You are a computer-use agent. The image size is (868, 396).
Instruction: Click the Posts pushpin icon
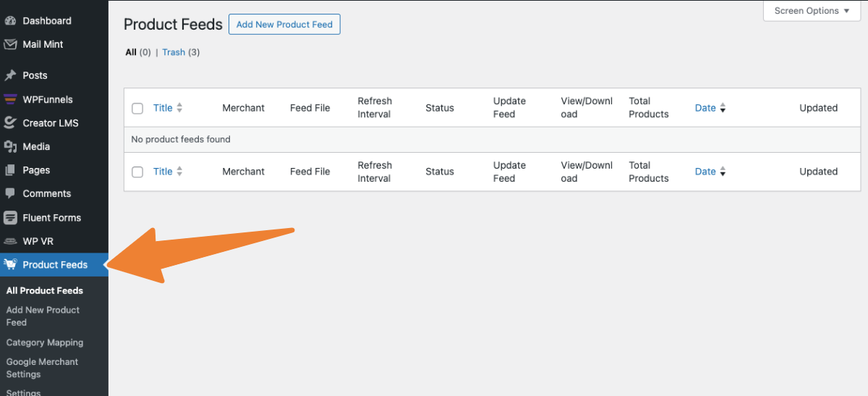(10, 75)
